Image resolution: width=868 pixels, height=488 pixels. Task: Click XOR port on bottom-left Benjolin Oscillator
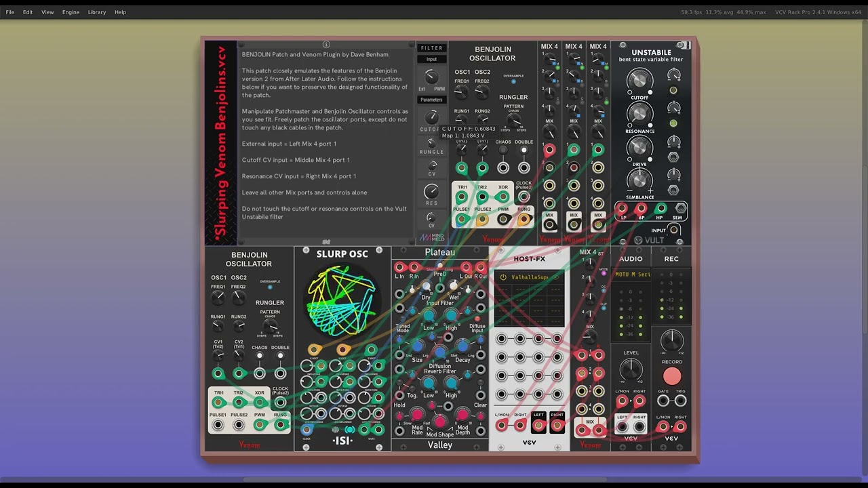point(260,403)
